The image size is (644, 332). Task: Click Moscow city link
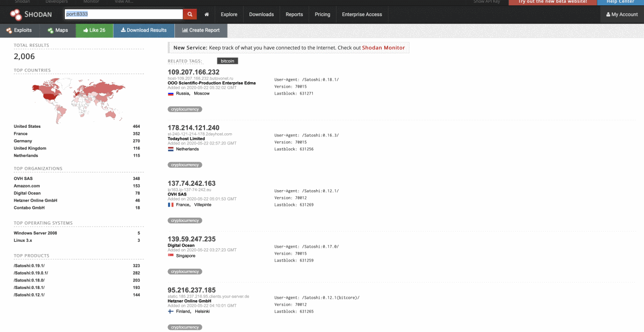coord(202,93)
